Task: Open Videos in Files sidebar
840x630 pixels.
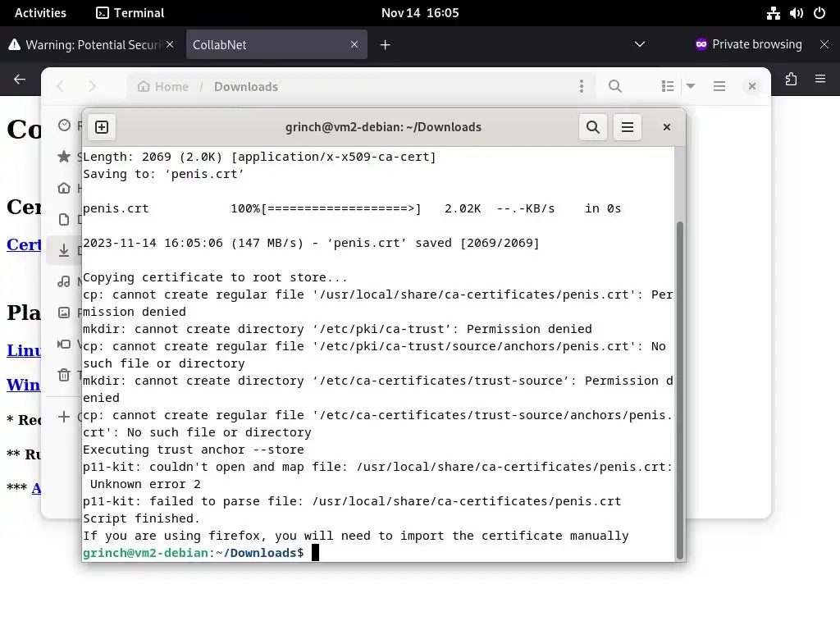Action: coord(64,344)
